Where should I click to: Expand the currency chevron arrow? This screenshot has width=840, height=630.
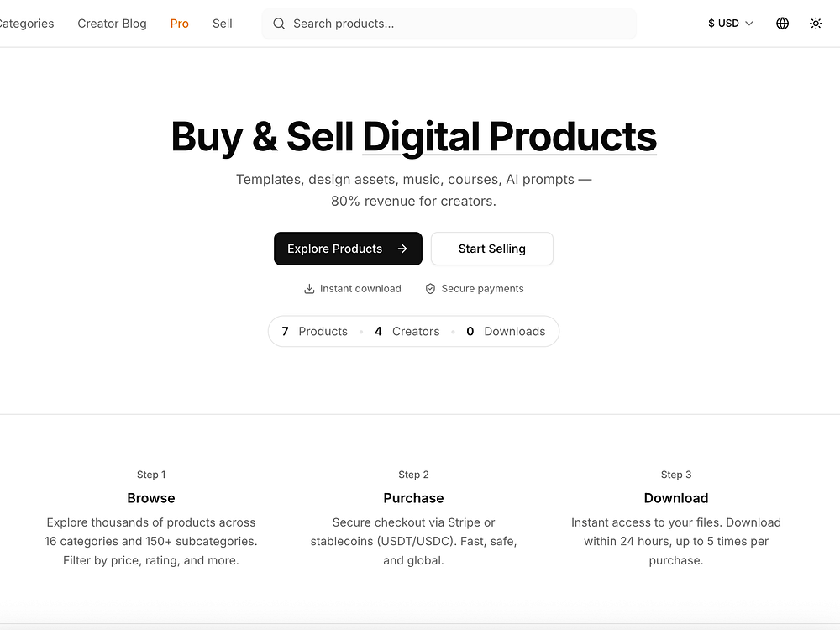coord(749,24)
